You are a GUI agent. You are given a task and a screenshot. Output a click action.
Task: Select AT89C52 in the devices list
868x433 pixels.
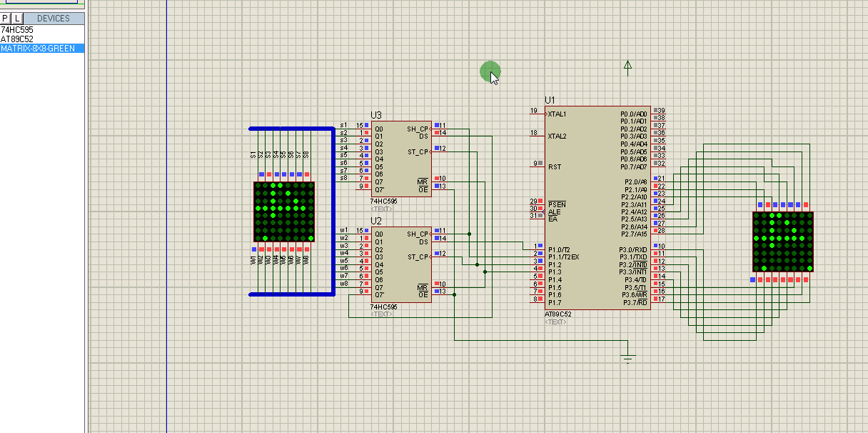pyautogui.click(x=17, y=39)
